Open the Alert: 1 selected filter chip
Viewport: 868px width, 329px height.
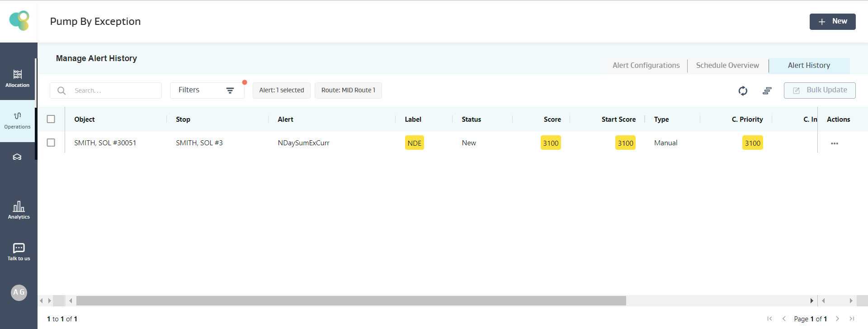pos(281,90)
